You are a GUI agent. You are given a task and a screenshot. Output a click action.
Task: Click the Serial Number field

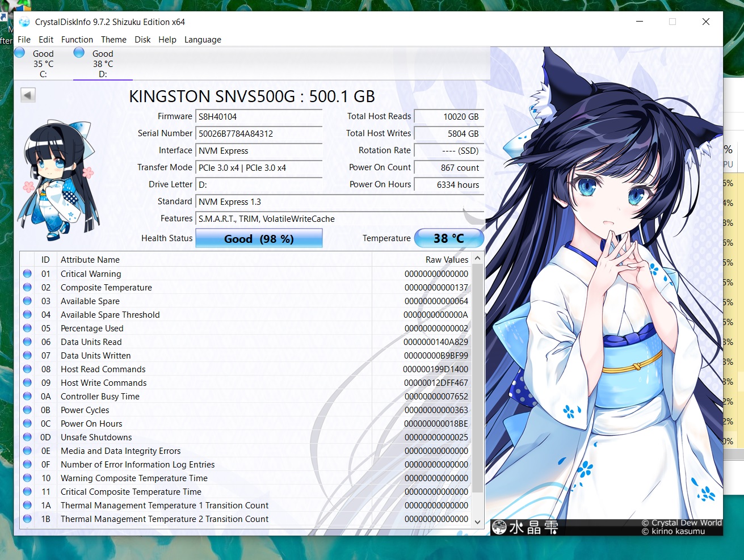tap(259, 134)
